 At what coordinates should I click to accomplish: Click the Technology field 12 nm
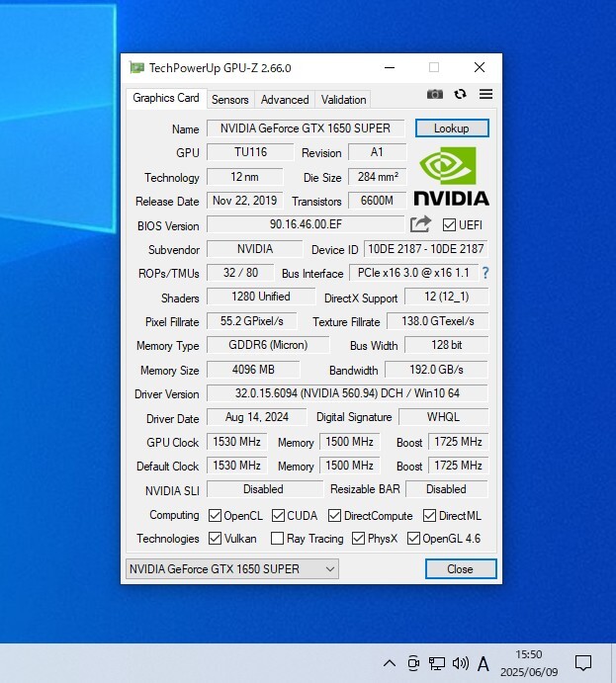(x=245, y=176)
